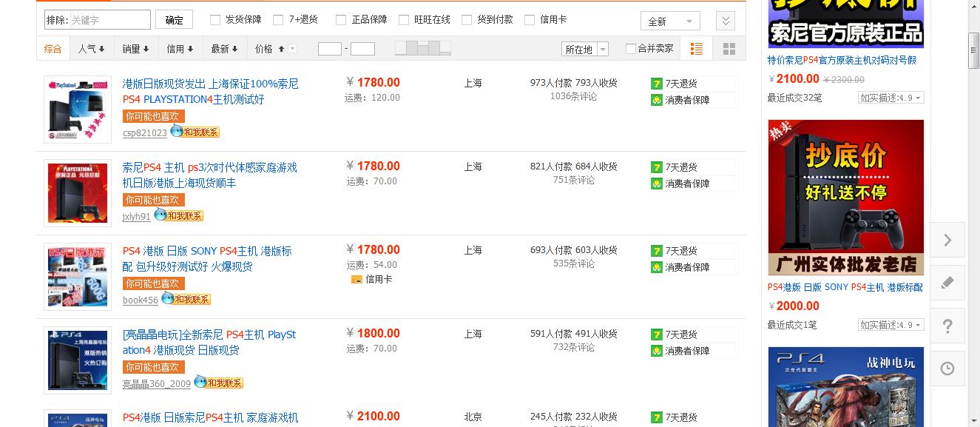The image size is (980, 427).
Task: Click Wangwang contact icon for seller jxlyh91
Action: 178,215
